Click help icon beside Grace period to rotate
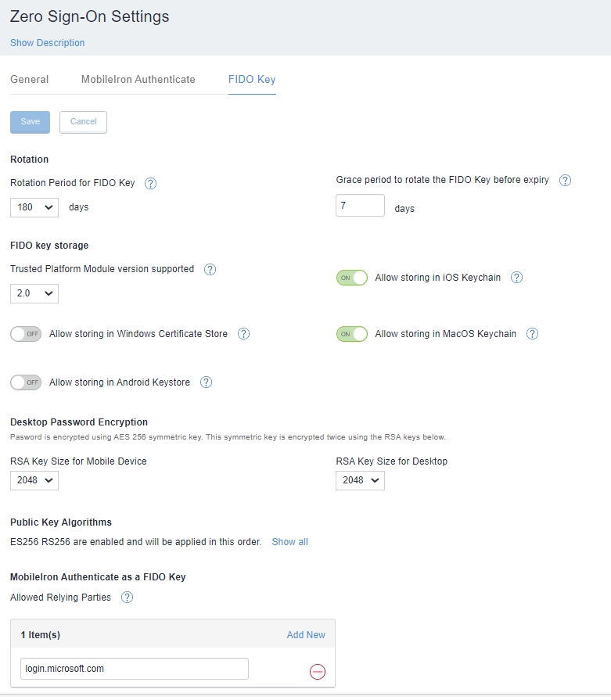611x700 pixels. [565, 180]
